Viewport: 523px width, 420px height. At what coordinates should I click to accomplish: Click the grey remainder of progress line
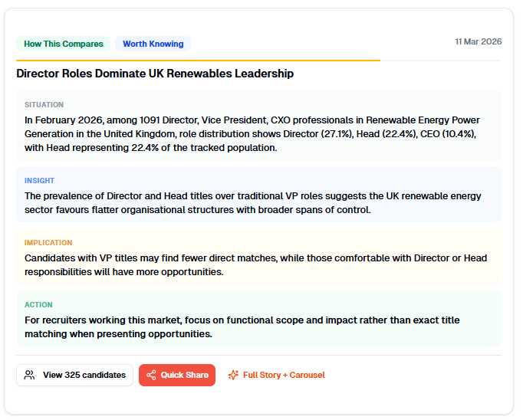pyautogui.click(x=441, y=60)
